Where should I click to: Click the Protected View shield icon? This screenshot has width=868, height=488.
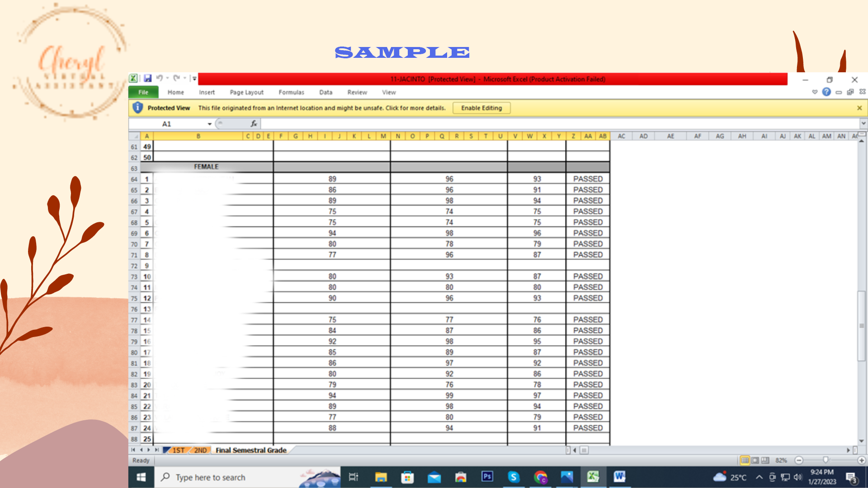(x=138, y=108)
